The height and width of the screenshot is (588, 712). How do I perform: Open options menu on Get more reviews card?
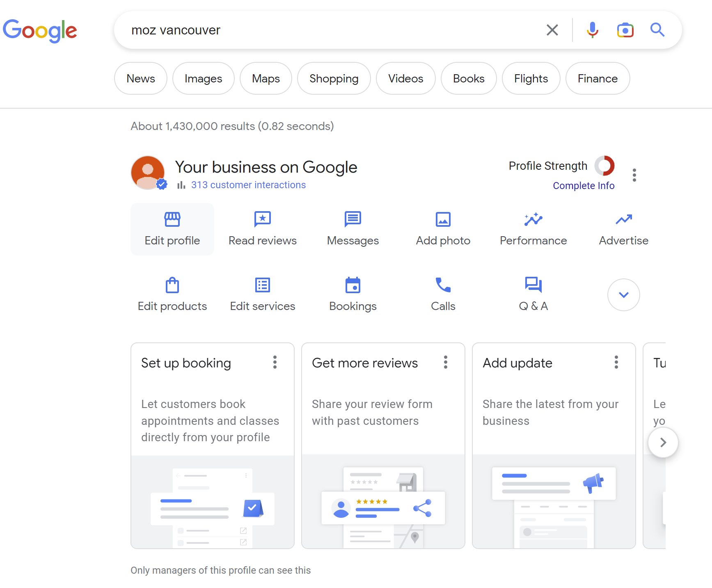446,362
